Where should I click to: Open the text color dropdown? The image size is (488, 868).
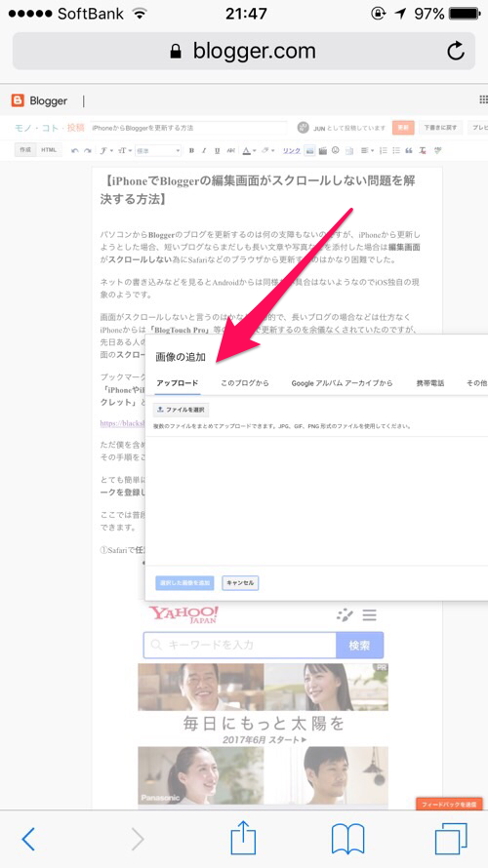pos(250,150)
